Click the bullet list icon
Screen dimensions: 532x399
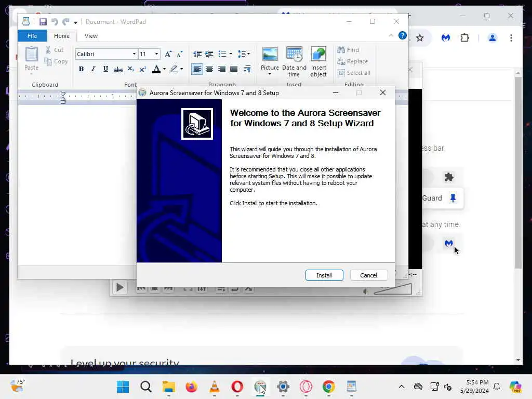(222, 54)
